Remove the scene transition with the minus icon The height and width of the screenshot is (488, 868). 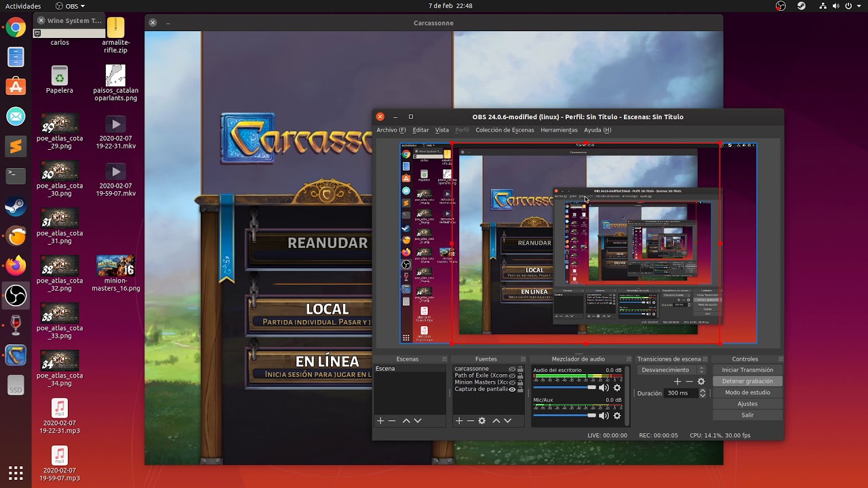[690, 382]
